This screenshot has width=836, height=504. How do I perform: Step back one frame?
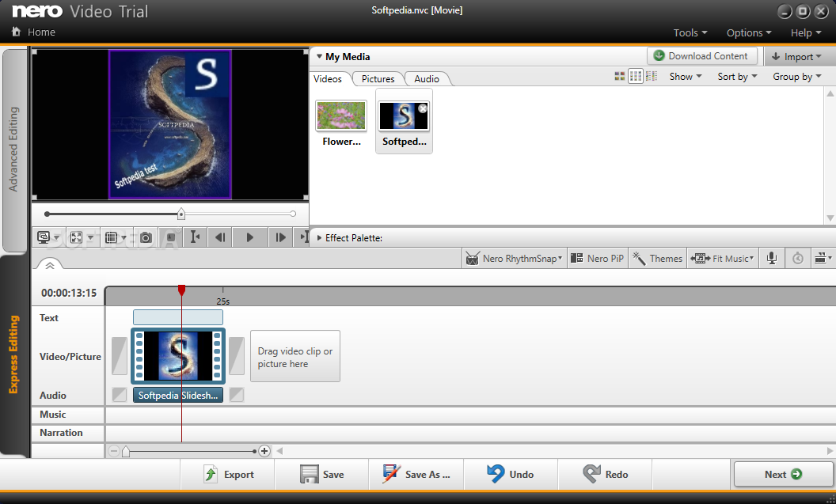(220, 237)
